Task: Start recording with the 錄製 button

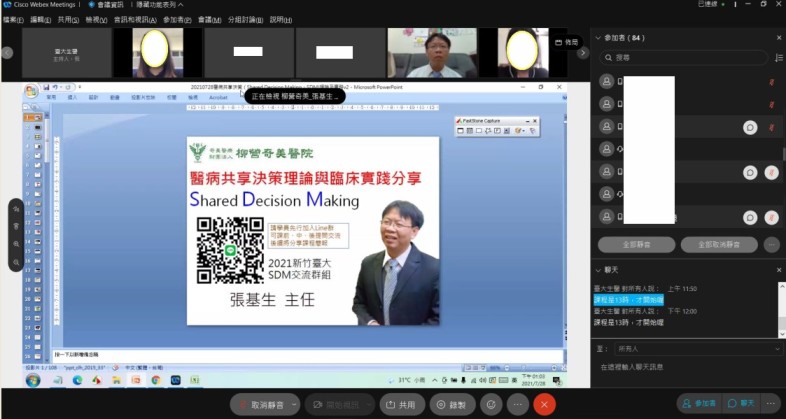Action: (453, 404)
